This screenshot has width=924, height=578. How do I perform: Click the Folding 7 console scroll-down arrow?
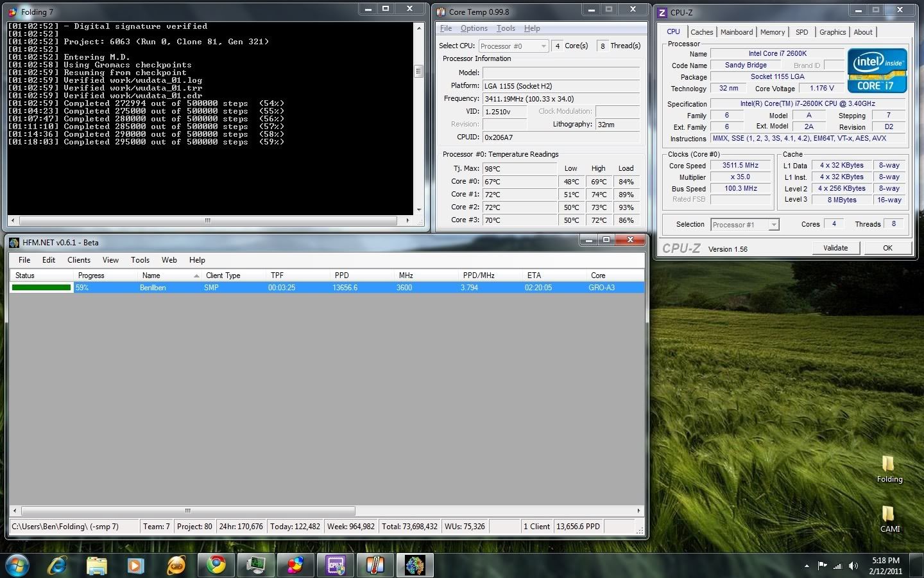(x=419, y=209)
